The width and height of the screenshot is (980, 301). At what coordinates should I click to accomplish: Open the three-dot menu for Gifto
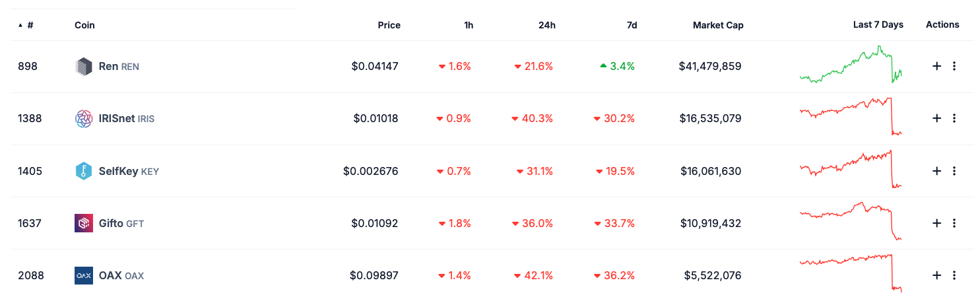[954, 223]
